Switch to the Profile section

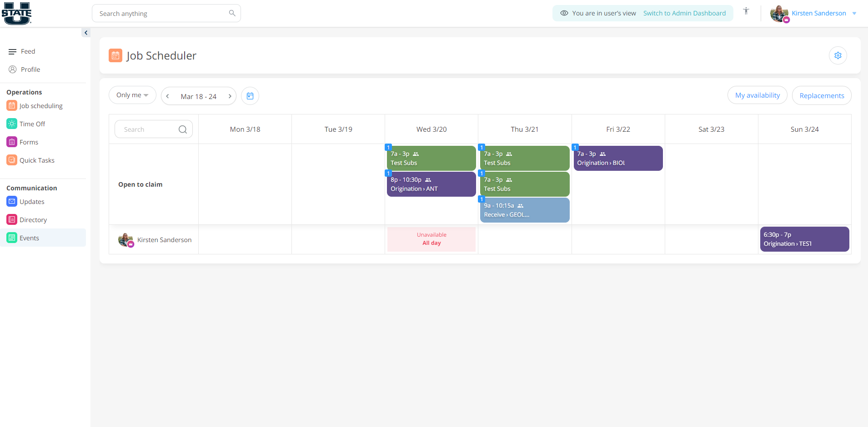[30, 69]
